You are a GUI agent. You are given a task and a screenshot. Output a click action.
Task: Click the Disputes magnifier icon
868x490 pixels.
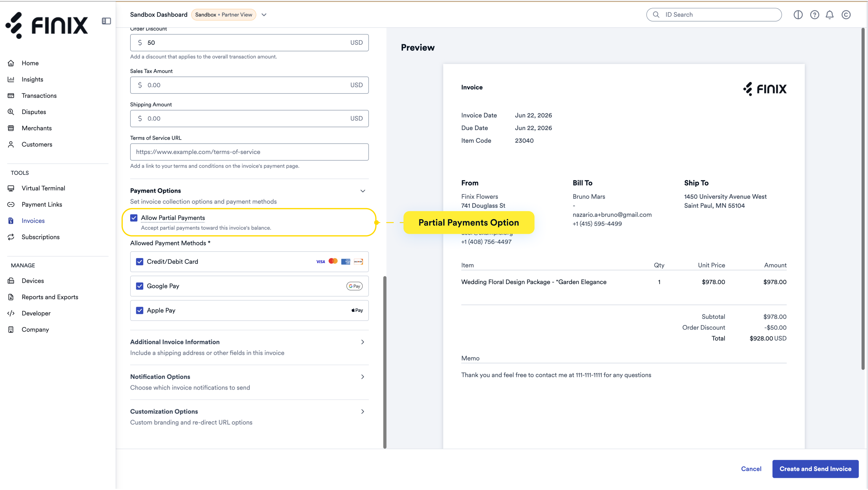[11, 112]
